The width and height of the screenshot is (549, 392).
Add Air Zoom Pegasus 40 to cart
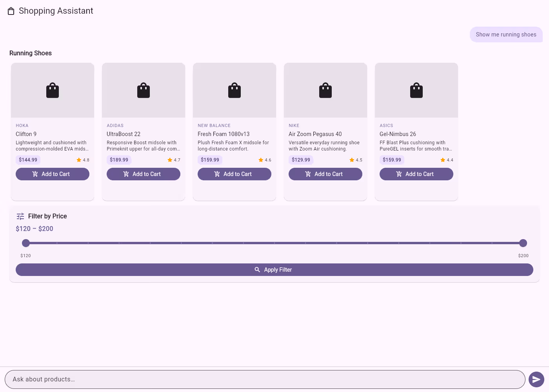tap(325, 174)
